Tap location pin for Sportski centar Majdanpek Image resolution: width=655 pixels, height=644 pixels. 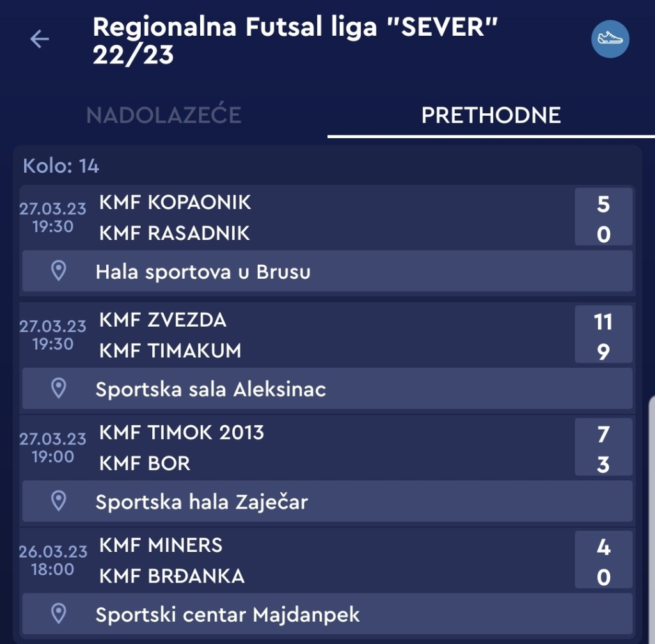tap(59, 614)
